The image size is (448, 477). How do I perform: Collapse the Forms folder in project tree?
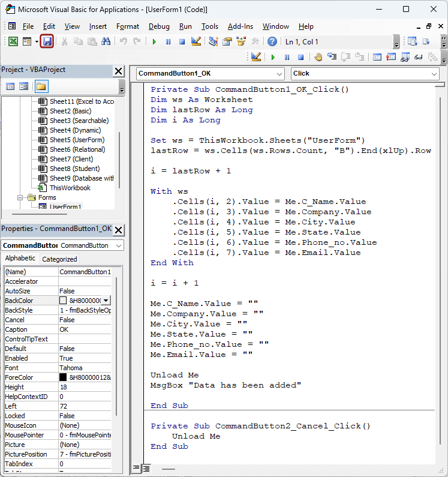coord(21,197)
